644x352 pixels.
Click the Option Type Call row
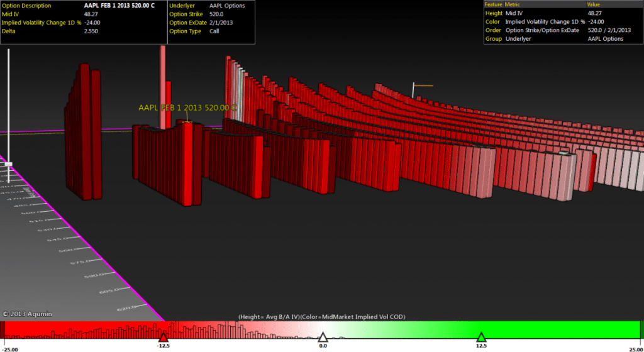pyautogui.click(x=211, y=31)
